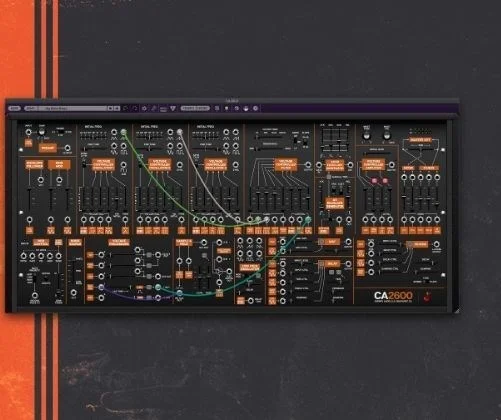501x420 pixels.
Task: Click the orange Preamp module label
Action: tap(48, 148)
